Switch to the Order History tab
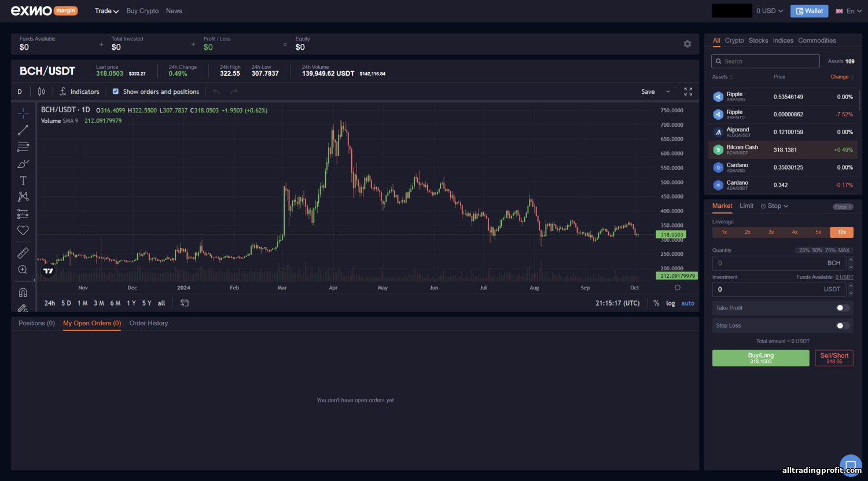This screenshot has width=868, height=481. [x=149, y=323]
